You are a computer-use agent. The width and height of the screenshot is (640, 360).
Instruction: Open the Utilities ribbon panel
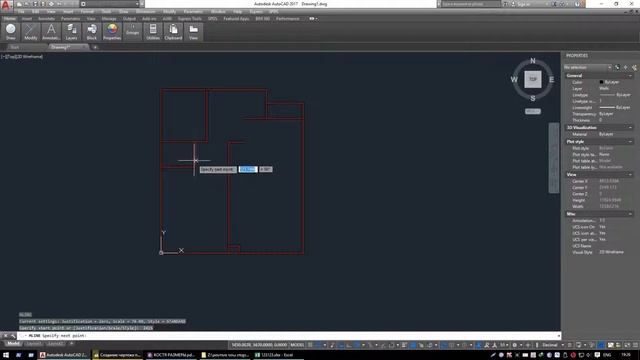click(153, 32)
